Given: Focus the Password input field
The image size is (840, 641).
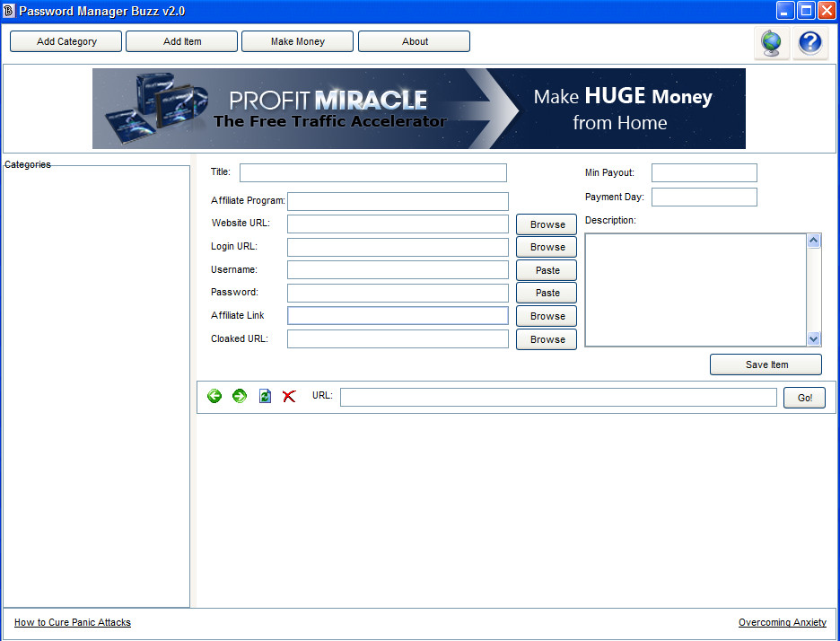Looking at the screenshot, I should [x=398, y=294].
